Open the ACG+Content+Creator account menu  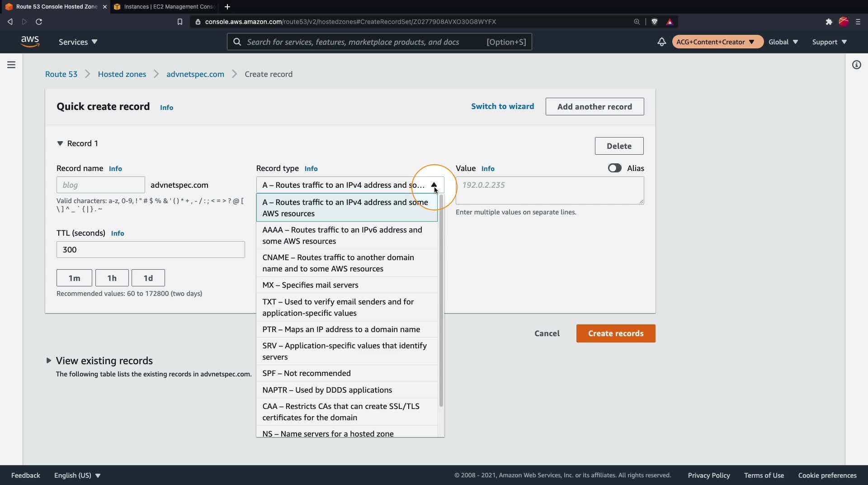717,42
